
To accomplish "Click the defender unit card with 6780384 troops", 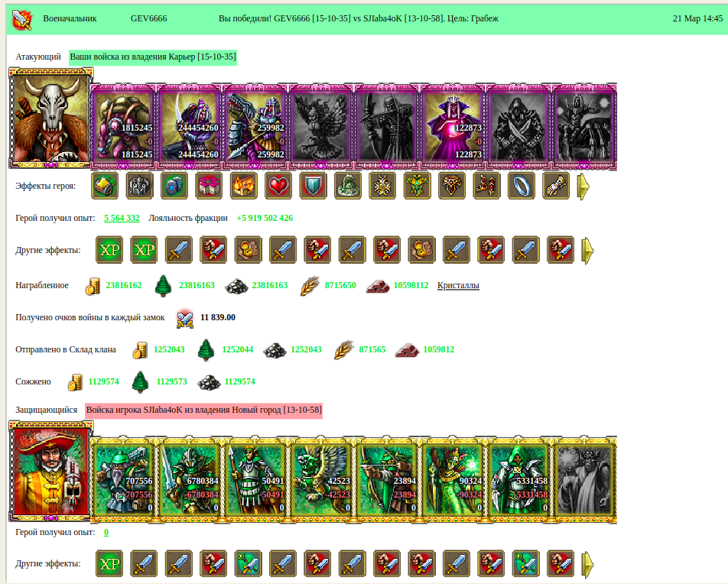I will (188, 479).
